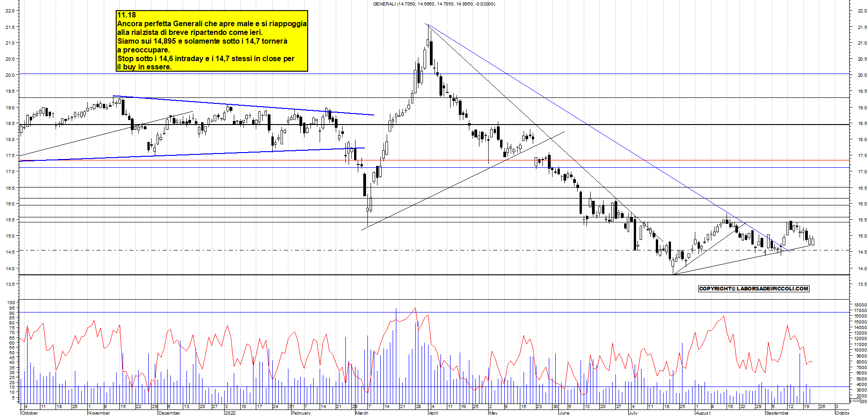Click the '14000' volume scale label

pyautogui.click(x=860, y=328)
